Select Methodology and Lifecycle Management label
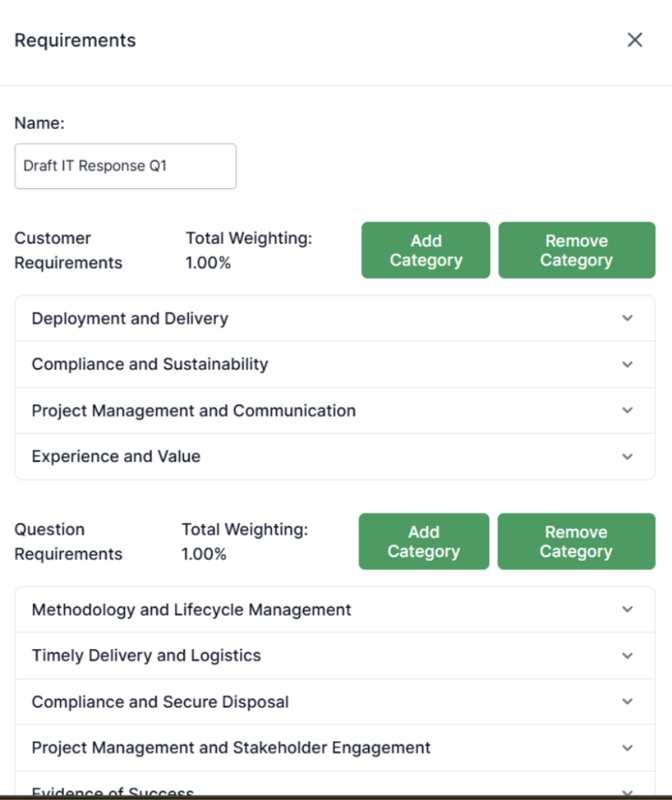 191,609
